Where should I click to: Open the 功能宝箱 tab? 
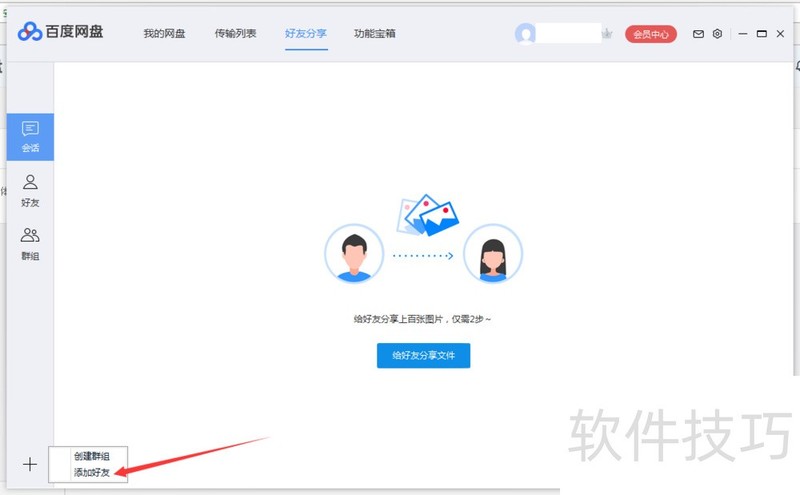click(x=374, y=34)
